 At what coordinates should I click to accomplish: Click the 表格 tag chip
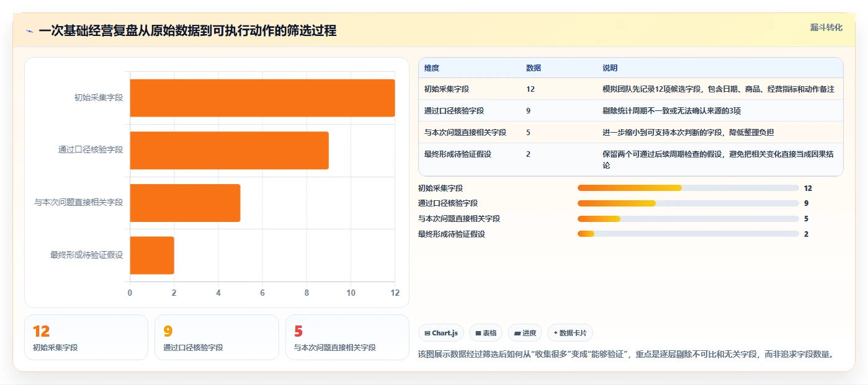[x=486, y=333]
